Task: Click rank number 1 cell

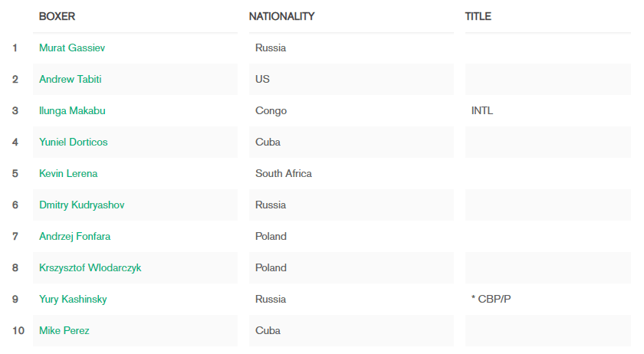Action: (x=15, y=48)
